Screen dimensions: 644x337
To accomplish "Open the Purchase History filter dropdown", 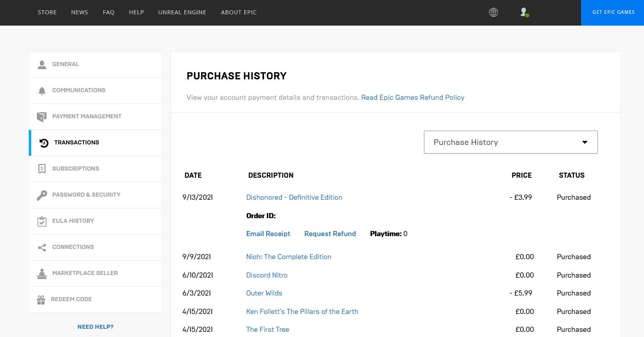I will (x=510, y=142).
